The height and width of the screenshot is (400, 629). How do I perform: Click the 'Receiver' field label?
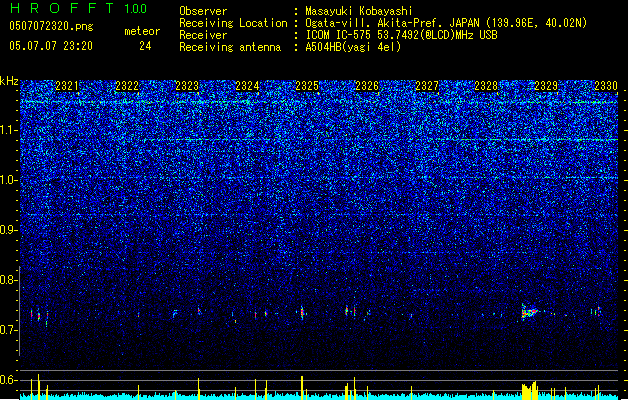tap(203, 35)
